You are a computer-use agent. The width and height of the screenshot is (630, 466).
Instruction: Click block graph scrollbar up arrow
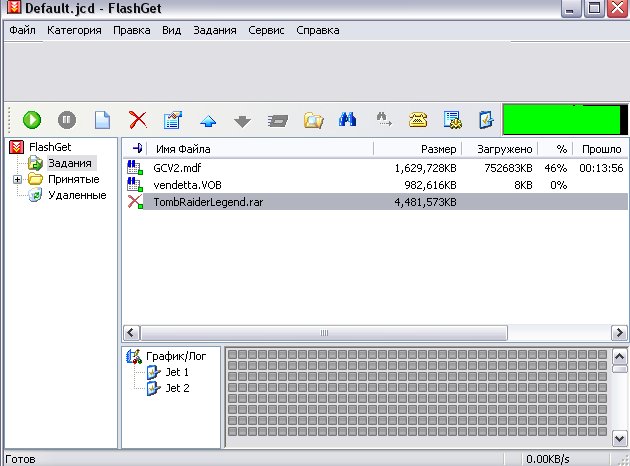click(619, 356)
